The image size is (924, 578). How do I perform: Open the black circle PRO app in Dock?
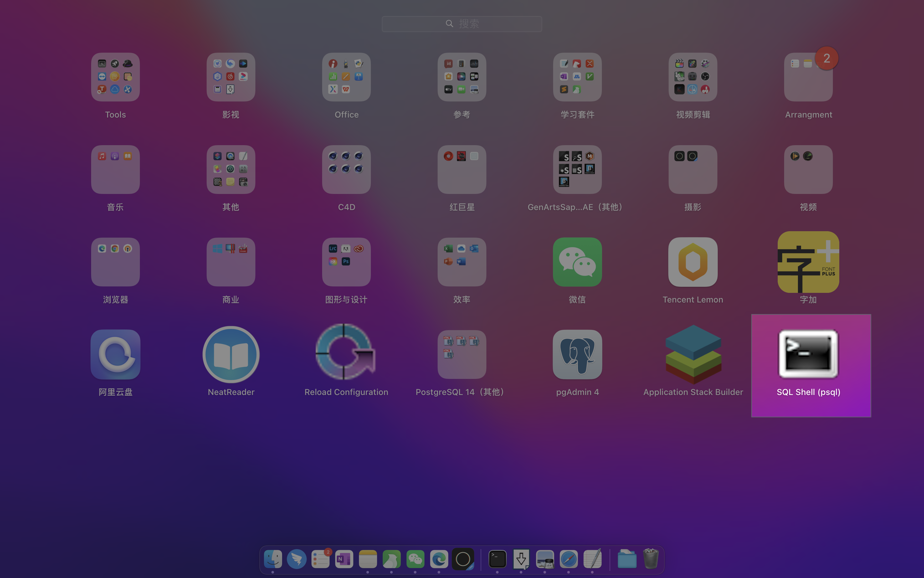click(463, 559)
